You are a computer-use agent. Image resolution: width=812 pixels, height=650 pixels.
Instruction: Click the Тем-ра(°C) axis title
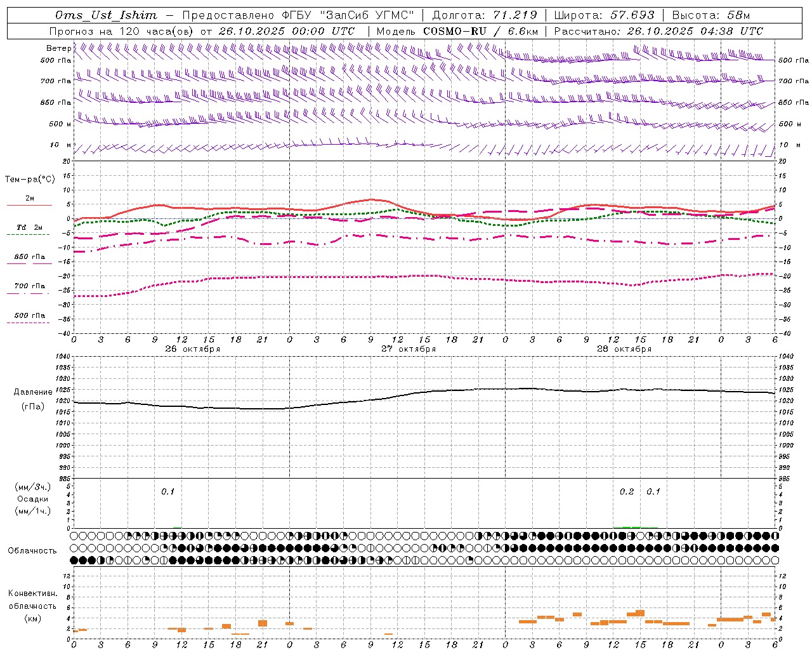point(30,180)
